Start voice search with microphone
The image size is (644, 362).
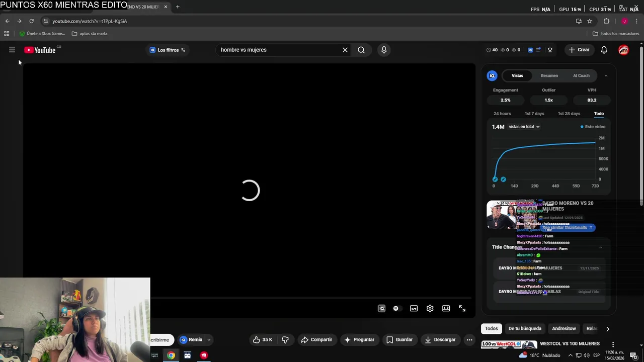click(384, 50)
